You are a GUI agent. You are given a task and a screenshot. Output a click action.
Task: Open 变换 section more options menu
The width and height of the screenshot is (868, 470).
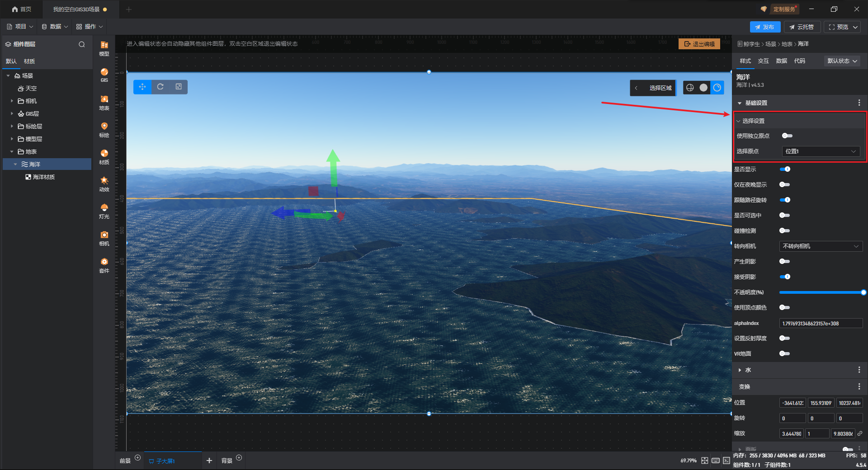(859, 387)
